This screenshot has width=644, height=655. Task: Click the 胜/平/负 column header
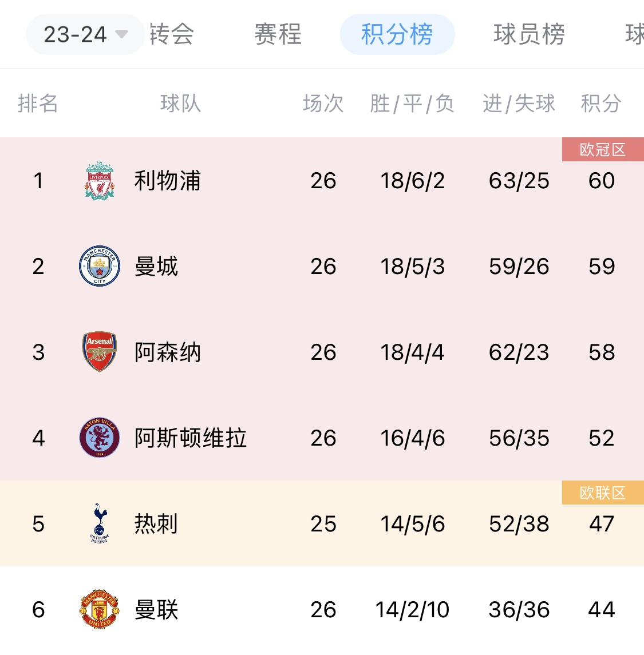coord(412,104)
